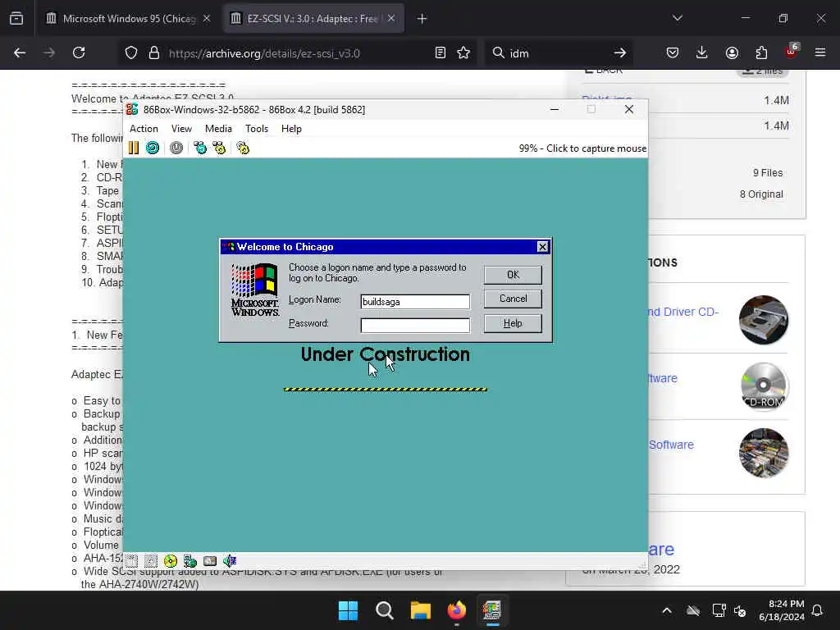This screenshot has width=840, height=630.
Task: Click the 86Box taskbar icon
Action: 492,610
